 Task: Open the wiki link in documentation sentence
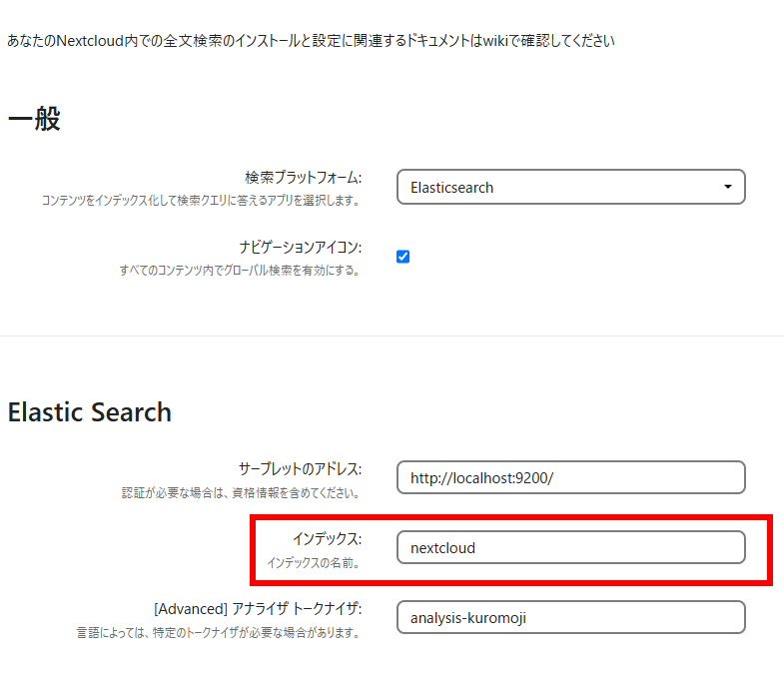pyautogui.click(x=495, y=41)
